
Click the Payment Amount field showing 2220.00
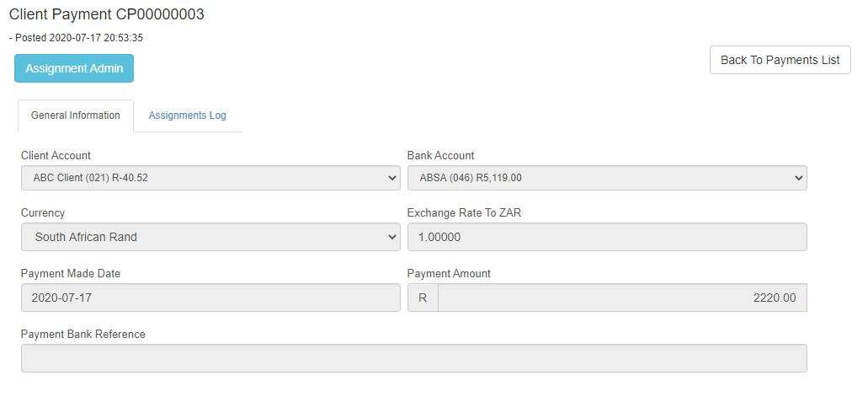point(621,298)
